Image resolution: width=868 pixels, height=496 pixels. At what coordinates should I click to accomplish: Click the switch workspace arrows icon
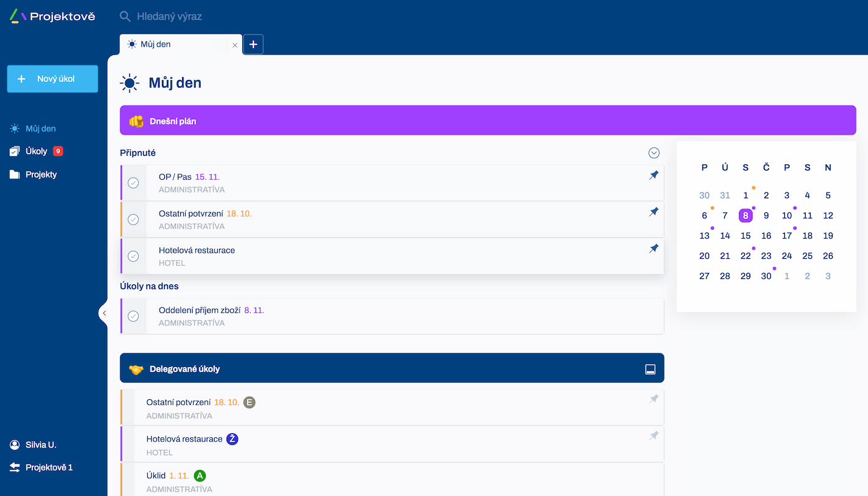click(x=15, y=467)
